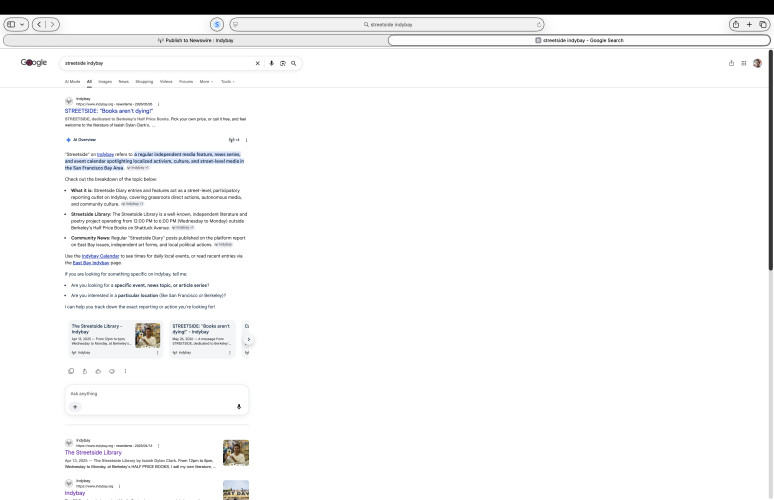Select the All results tab
774x500 pixels.
click(89, 81)
